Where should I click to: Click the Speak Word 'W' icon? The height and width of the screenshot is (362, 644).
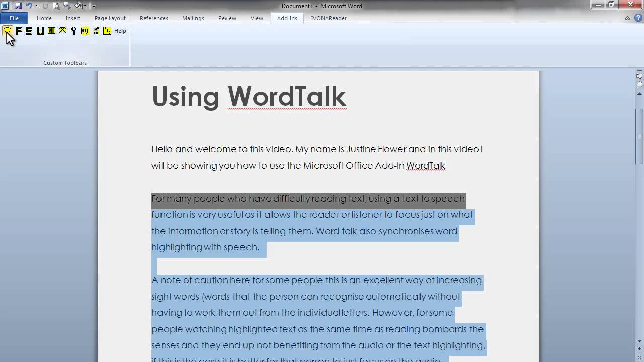click(x=40, y=31)
